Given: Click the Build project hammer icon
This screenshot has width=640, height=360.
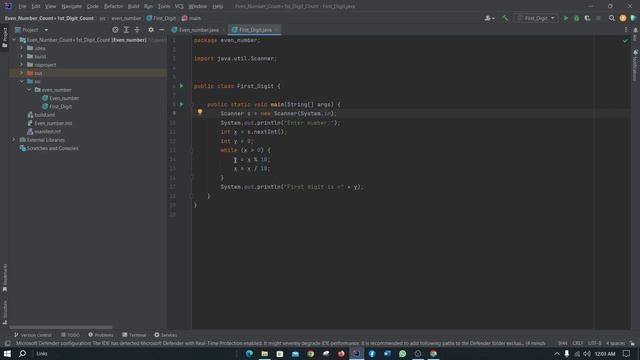Looking at the screenshot, I should 505,18.
